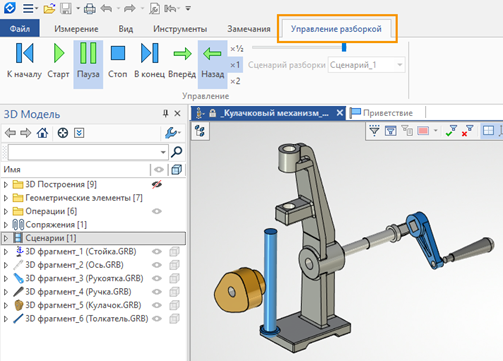
Task: Click the redo arrow icon
Action: click(x=130, y=8)
